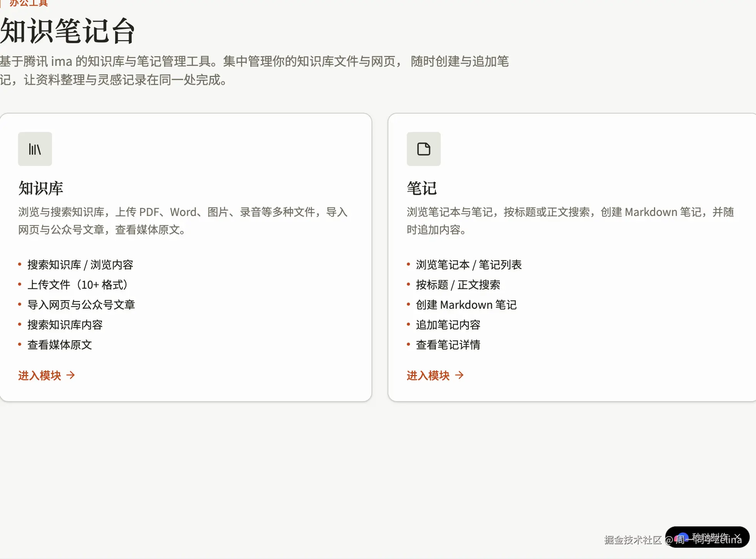The width and height of the screenshot is (756, 559).
Task: Close the dark floating badge with X
Action: click(x=737, y=537)
